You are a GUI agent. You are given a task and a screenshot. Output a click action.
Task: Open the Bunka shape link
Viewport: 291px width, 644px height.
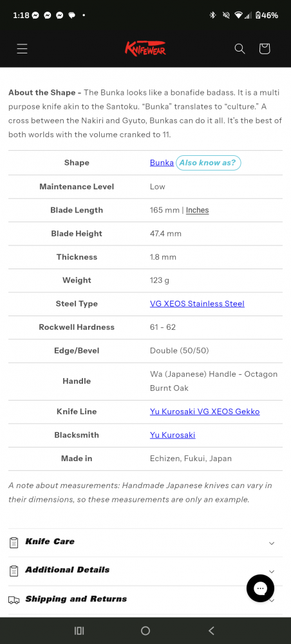pos(162,163)
